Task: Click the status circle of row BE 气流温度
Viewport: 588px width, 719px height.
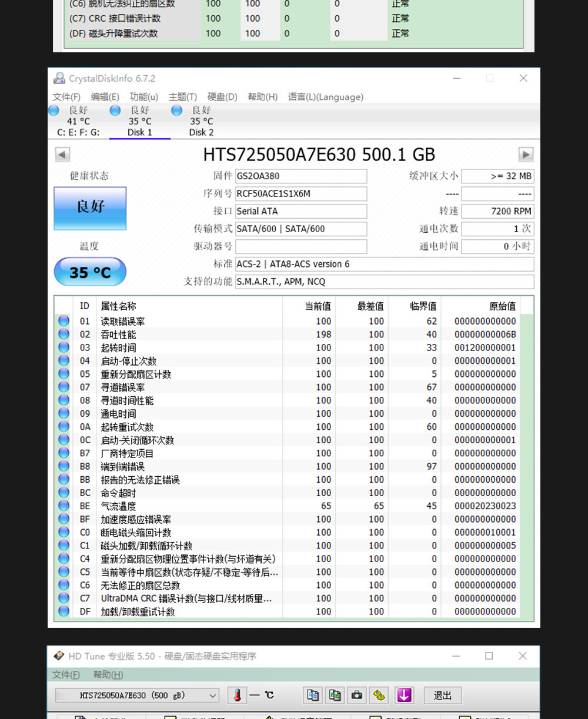Action: coord(64,506)
